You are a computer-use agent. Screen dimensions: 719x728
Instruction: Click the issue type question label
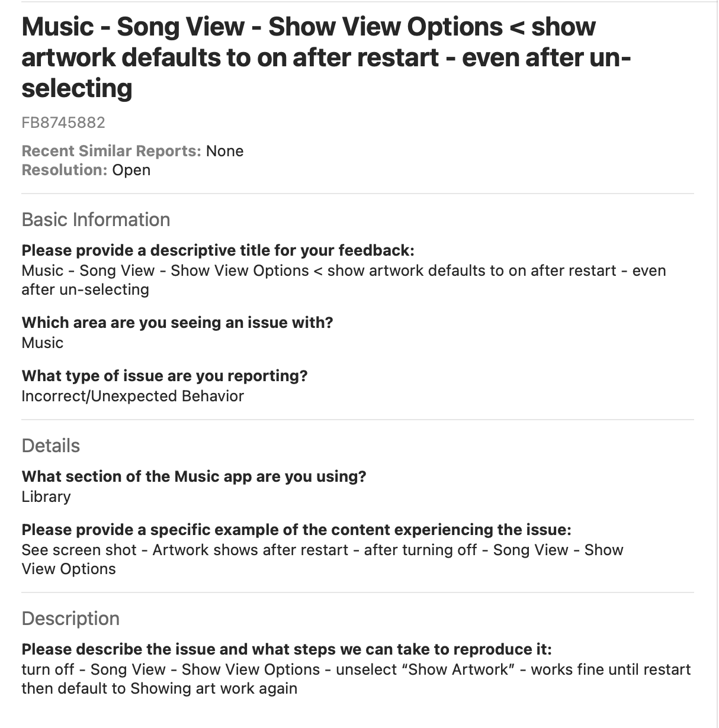165,376
